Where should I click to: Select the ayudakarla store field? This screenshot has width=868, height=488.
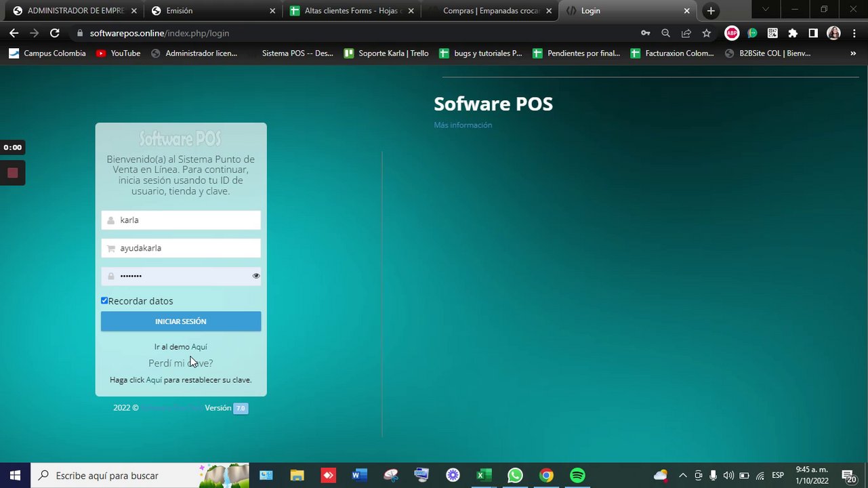pyautogui.click(x=181, y=248)
